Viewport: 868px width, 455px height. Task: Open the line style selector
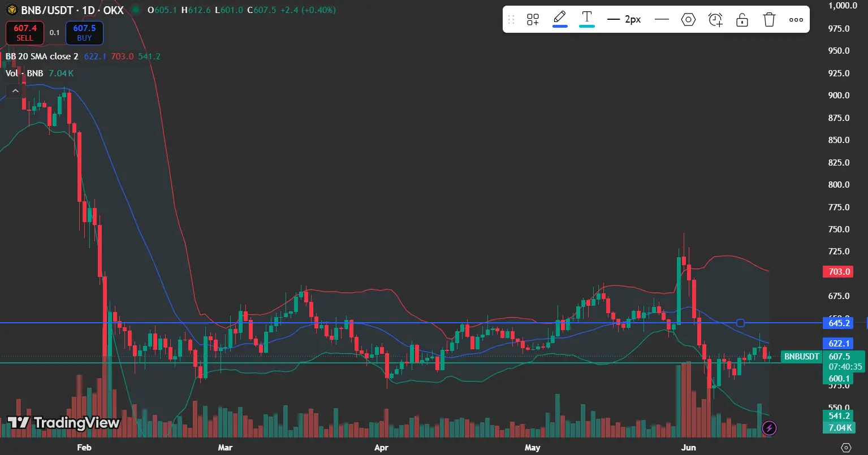coord(662,19)
